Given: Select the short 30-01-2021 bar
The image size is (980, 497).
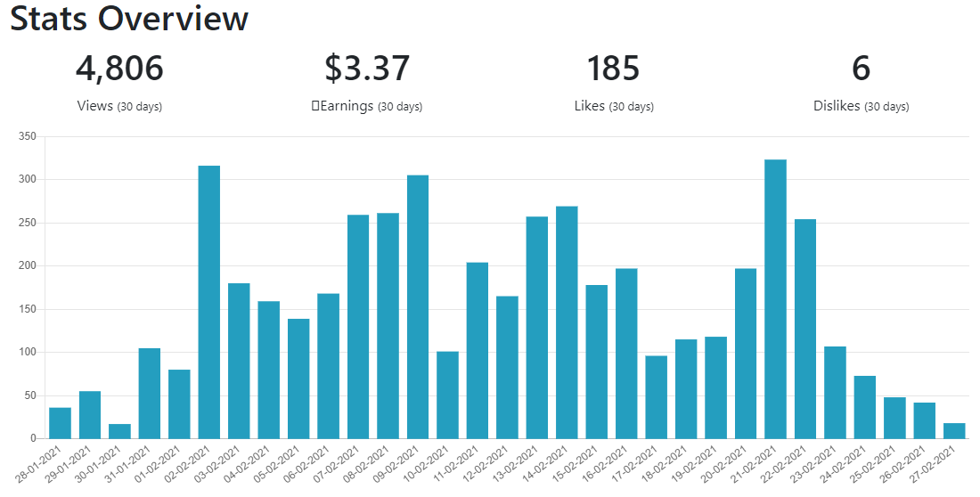Looking at the screenshot, I should [x=119, y=431].
